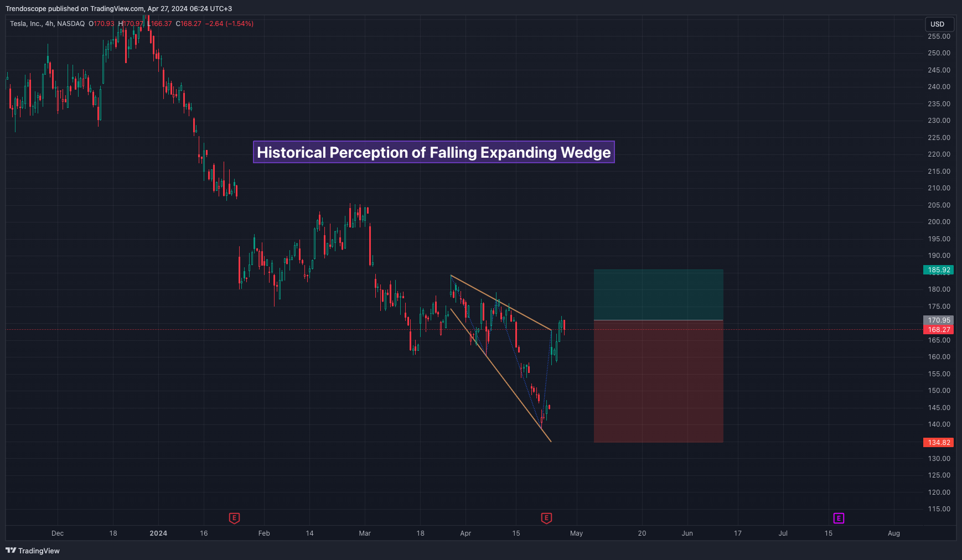The height and width of the screenshot is (560, 962).
Task: Click the Aug label on time axis
Action: click(894, 533)
